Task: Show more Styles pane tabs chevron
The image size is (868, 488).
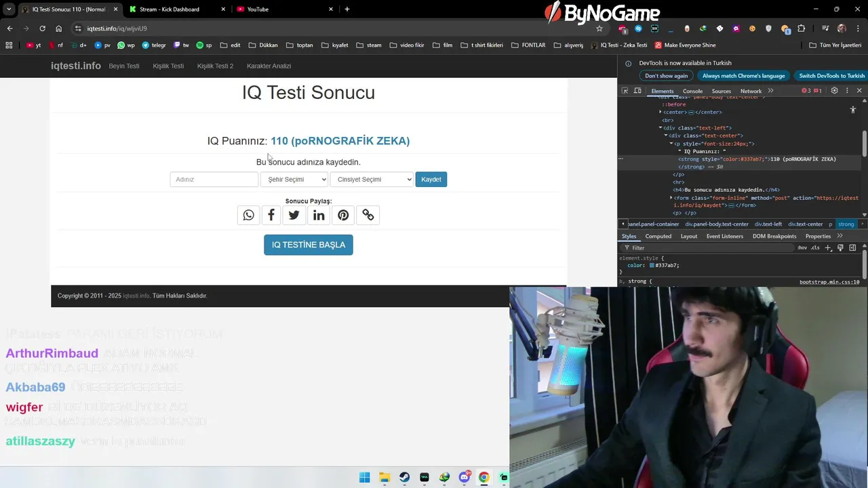Action: pyautogui.click(x=840, y=236)
